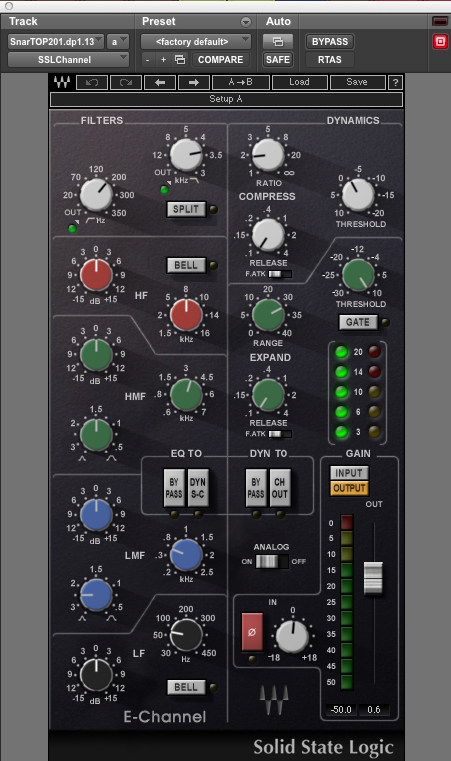Go to previous preset with left arrow
451x761 pixels.
160,82
